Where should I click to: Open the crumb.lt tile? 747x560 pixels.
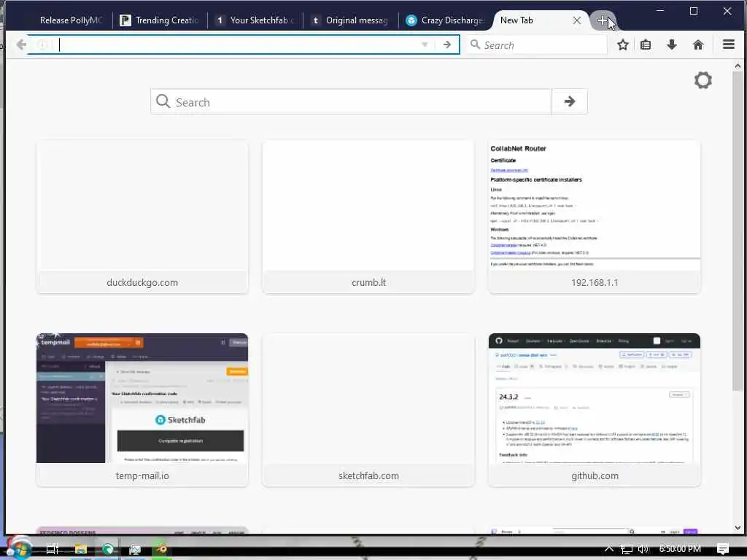[x=368, y=217]
